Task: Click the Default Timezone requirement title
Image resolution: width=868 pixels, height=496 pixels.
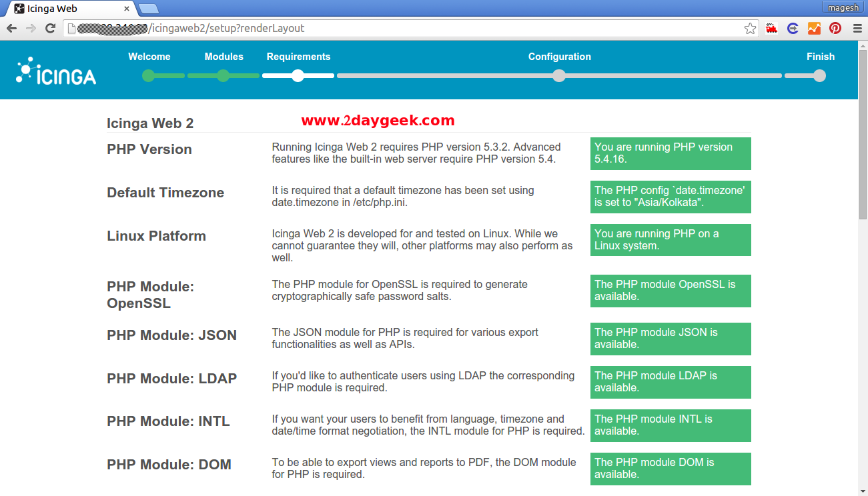Action: point(165,193)
